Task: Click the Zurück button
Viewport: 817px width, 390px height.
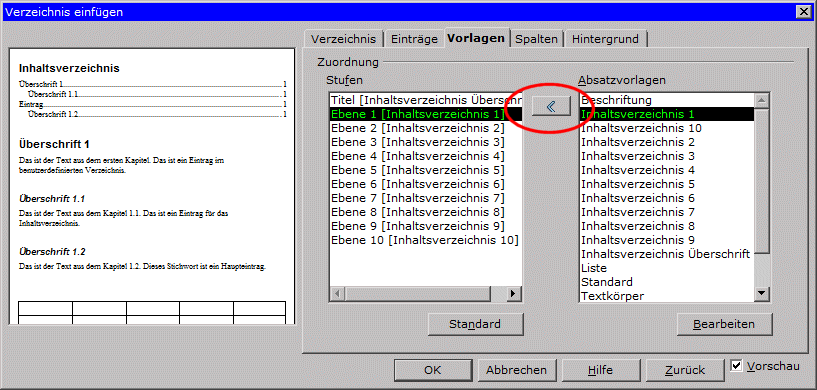Action: [x=685, y=370]
